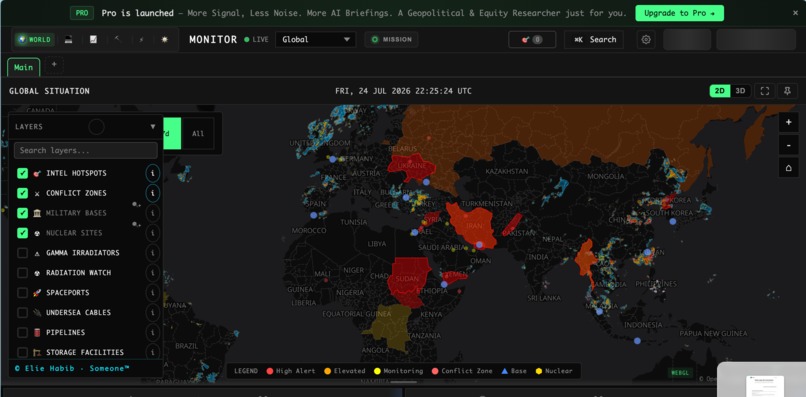The height and width of the screenshot is (397, 806).
Task: Switch to the WORLD globe variant
Action: coord(34,40)
